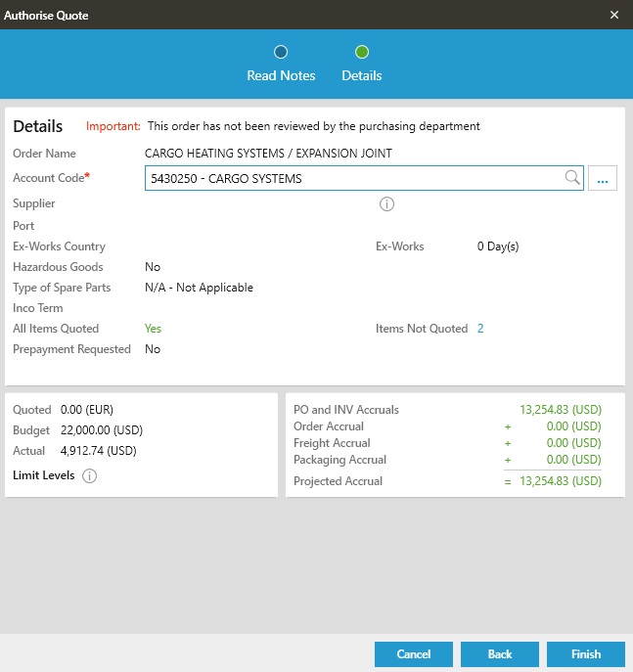Go Back to the previous step

500,654
